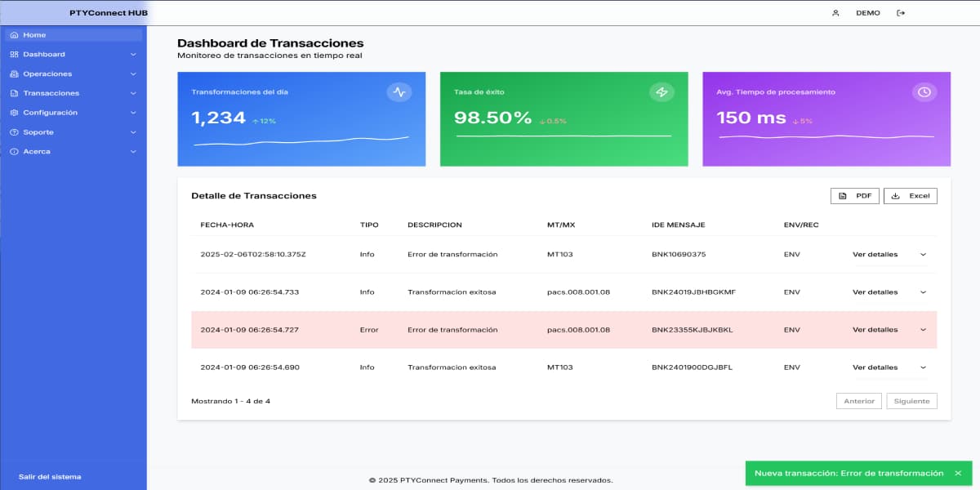Screen dimensions: 980x490
Task: Click the Error type cell
Action: tap(369, 330)
